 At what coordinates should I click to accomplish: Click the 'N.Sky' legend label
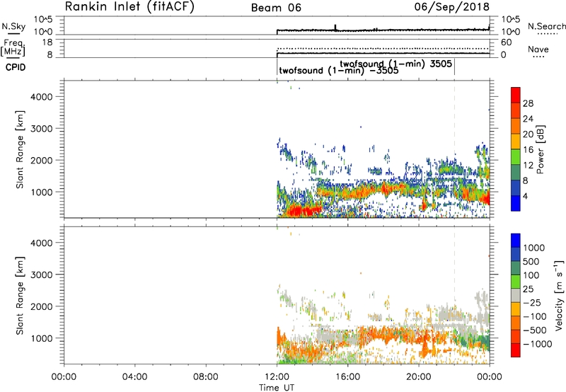click(x=13, y=26)
